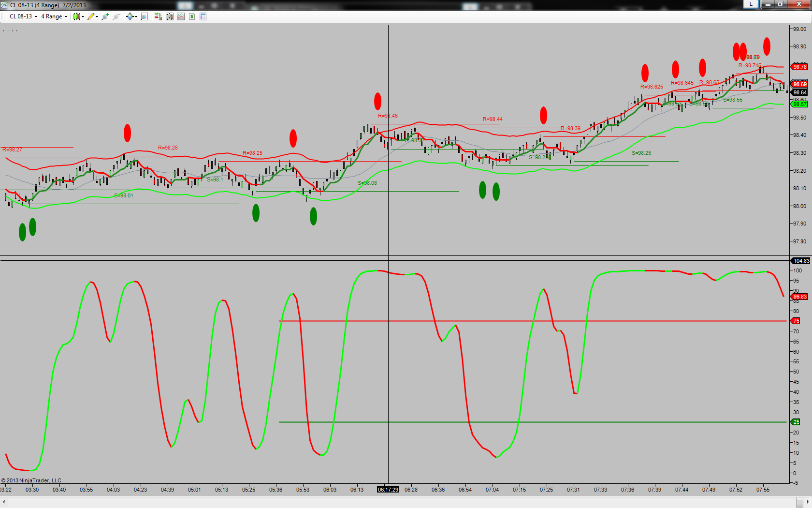Click the horizontal scrollbar right arrow
This screenshot has height=508, width=812.
point(808,502)
